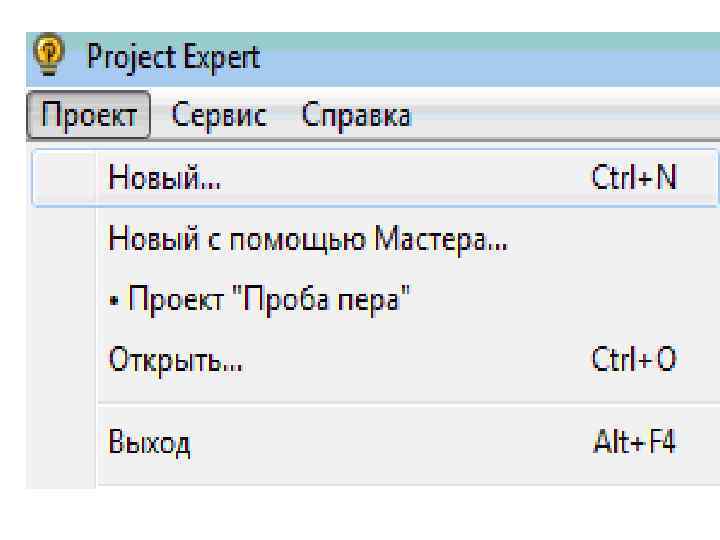Screen dimensions: 720x540
Task: Click the "Project Expert" title text
Action: 173,57
